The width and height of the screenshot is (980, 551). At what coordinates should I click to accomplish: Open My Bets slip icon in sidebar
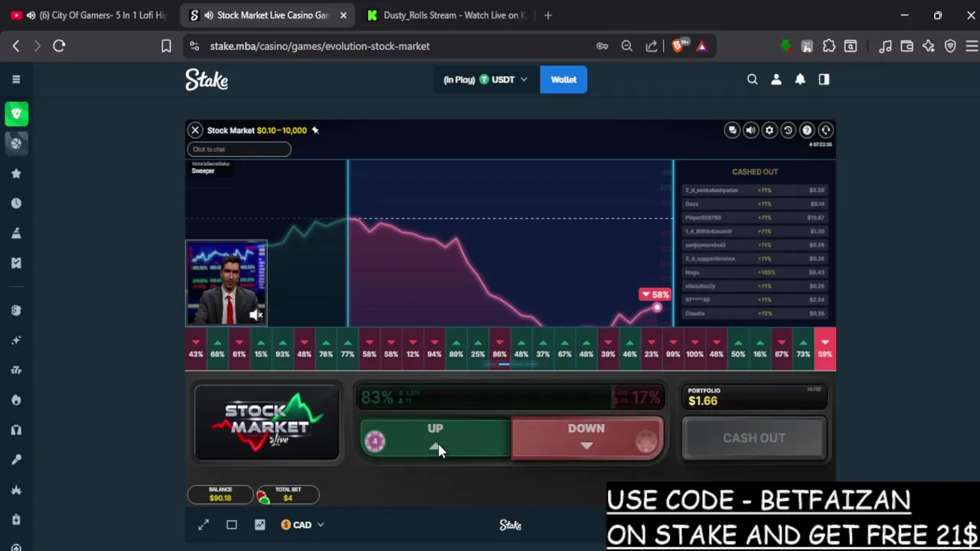[x=16, y=263]
